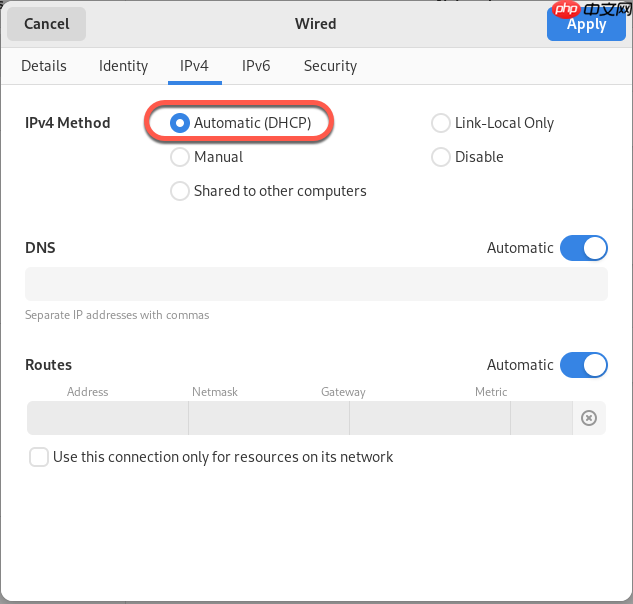Select Automatic (DHCP) radio option

pos(180,123)
